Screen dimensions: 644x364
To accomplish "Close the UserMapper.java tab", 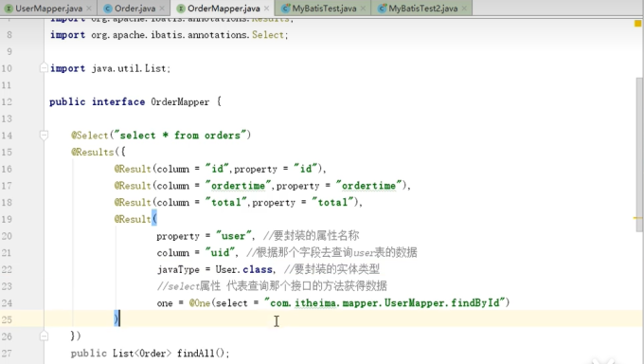I will click(89, 9).
